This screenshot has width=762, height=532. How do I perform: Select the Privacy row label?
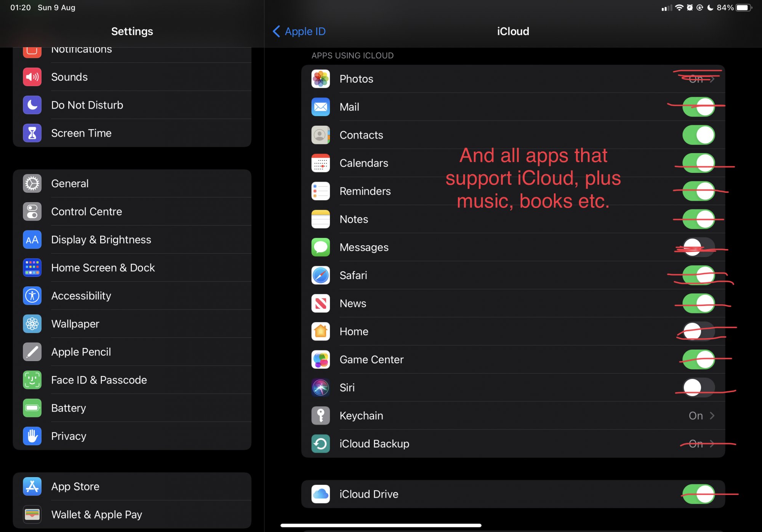(69, 436)
